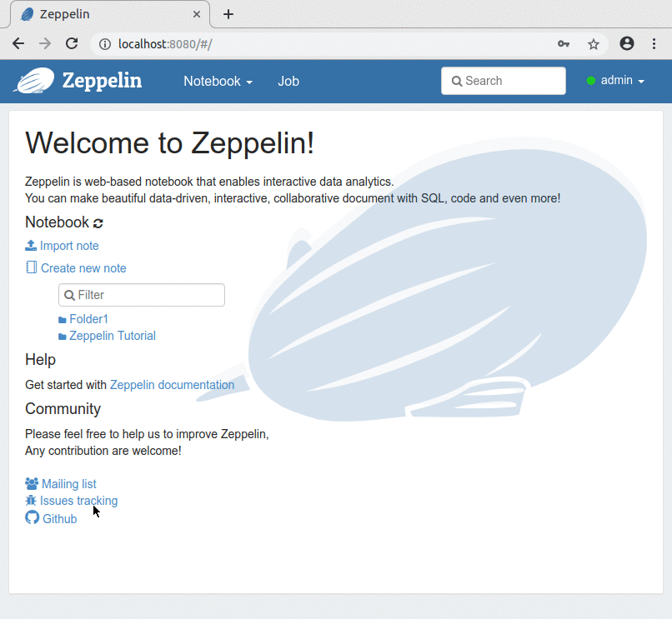Click the green connection status dot
This screenshot has width=672, height=619.
(591, 81)
